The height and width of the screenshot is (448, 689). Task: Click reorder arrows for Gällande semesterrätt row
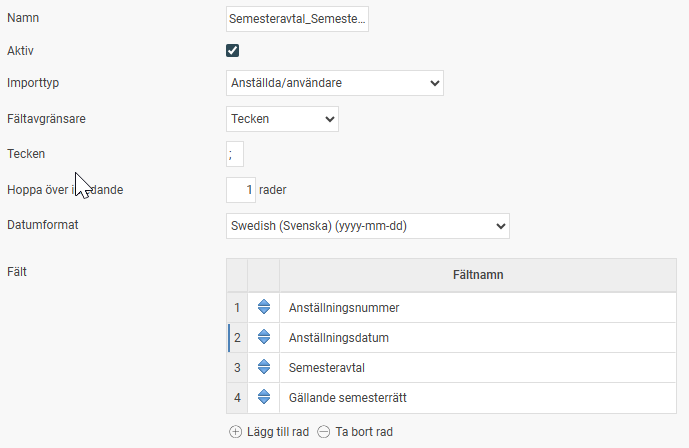[264, 397]
